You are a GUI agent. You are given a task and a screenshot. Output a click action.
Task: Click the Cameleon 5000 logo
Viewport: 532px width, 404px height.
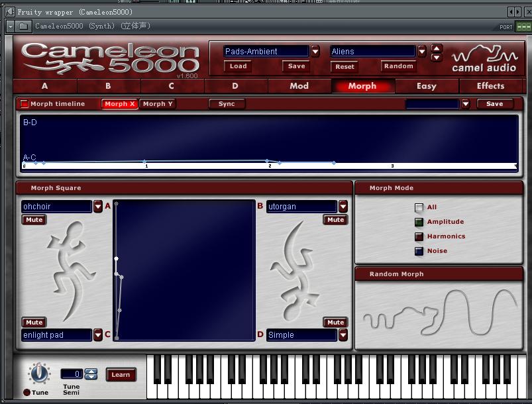point(110,59)
